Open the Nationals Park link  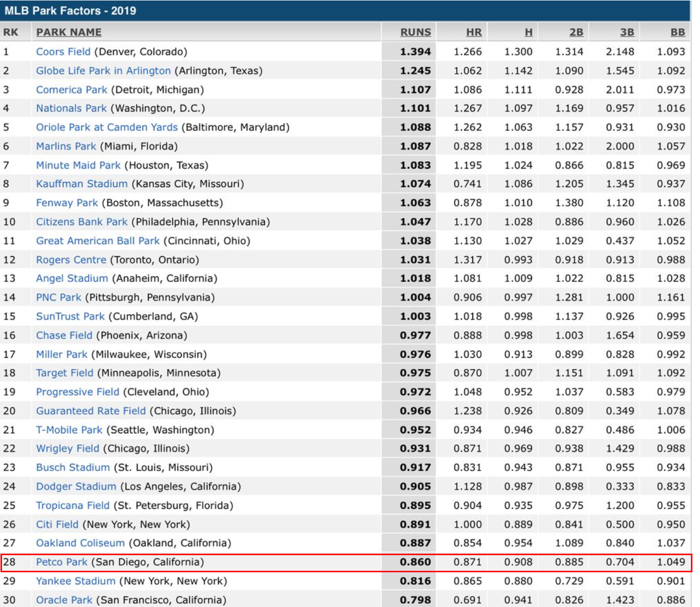[x=71, y=108]
